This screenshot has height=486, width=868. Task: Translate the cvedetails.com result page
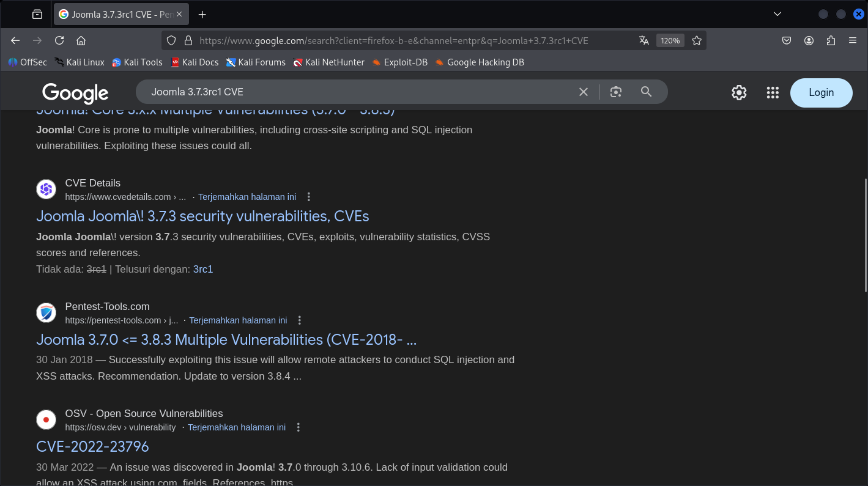point(247,197)
